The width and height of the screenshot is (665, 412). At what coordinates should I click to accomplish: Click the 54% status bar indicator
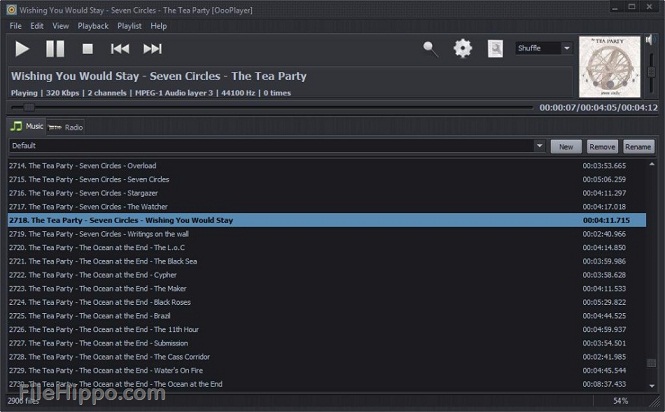click(x=620, y=401)
